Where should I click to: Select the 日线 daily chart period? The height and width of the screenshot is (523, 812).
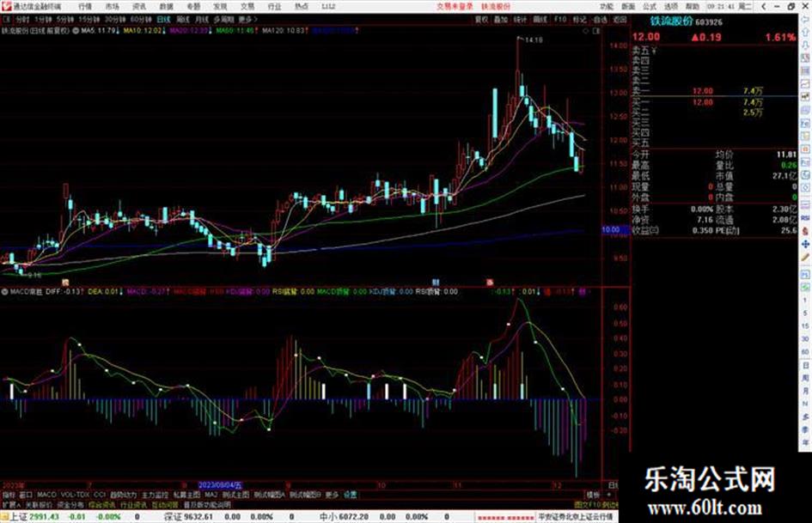click(163, 19)
